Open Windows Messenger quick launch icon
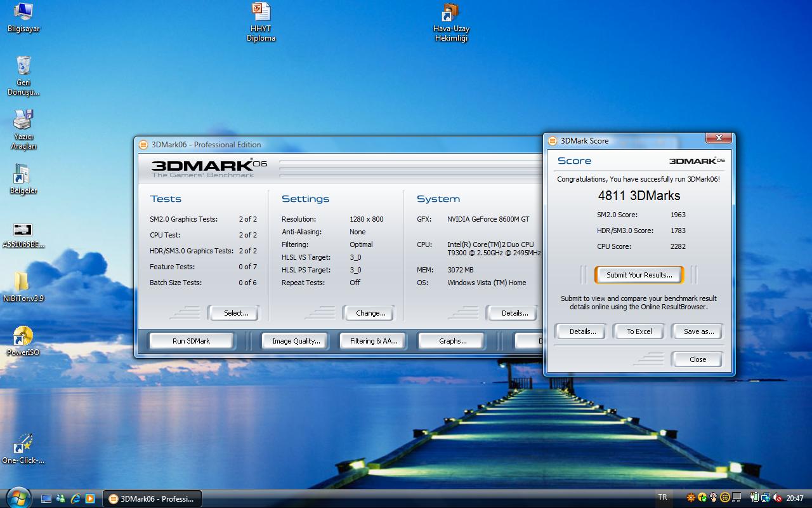The width and height of the screenshot is (812, 508). point(61,498)
